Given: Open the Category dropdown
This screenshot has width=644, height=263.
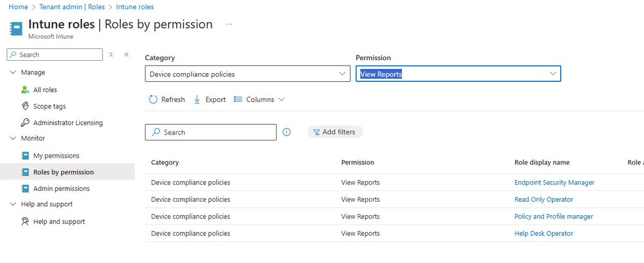Looking at the screenshot, I should coord(248,74).
